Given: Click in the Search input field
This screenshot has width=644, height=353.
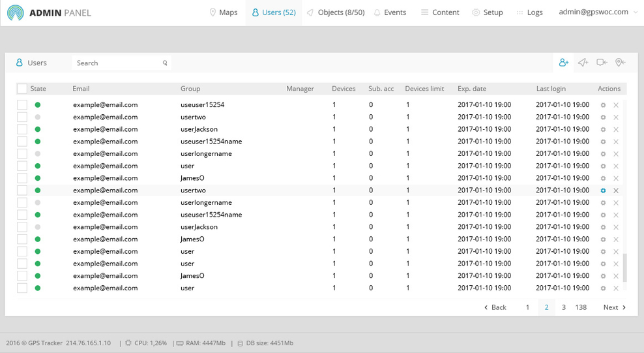Looking at the screenshot, I should point(122,63).
